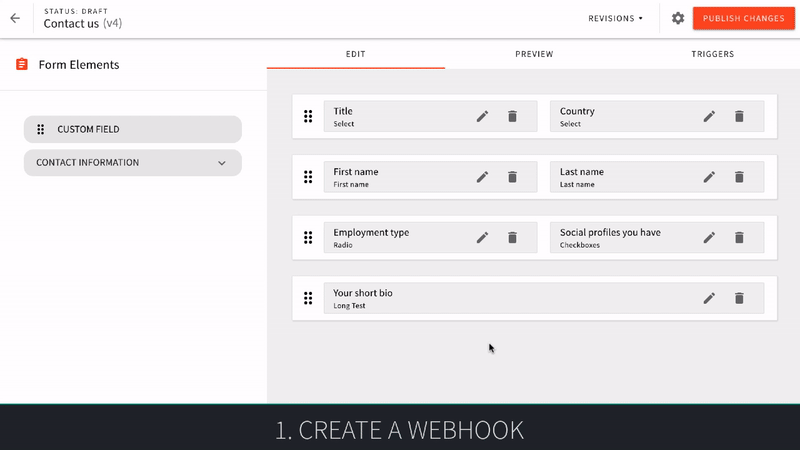The width and height of the screenshot is (800, 450).
Task: Remove the Last name field using trash icon
Action: pos(739,177)
